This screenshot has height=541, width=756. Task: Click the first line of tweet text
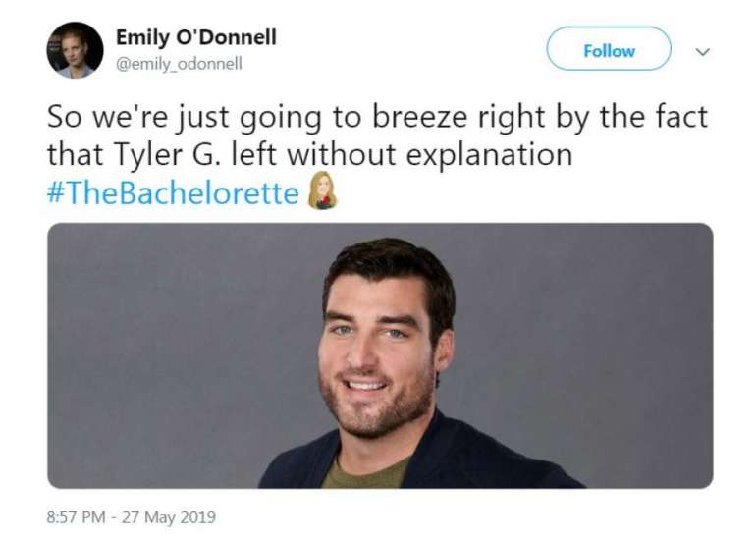pyautogui.click(x=377, y=119)
